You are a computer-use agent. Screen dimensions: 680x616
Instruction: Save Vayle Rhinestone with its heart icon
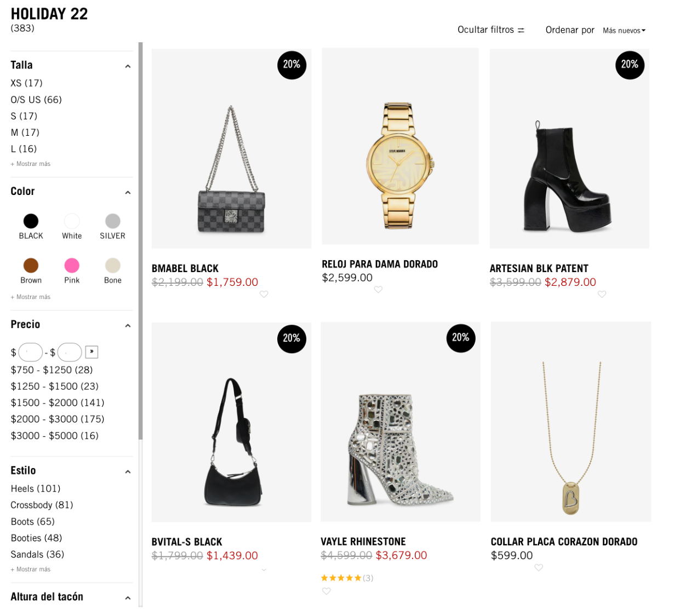click(x=327, y=591)
